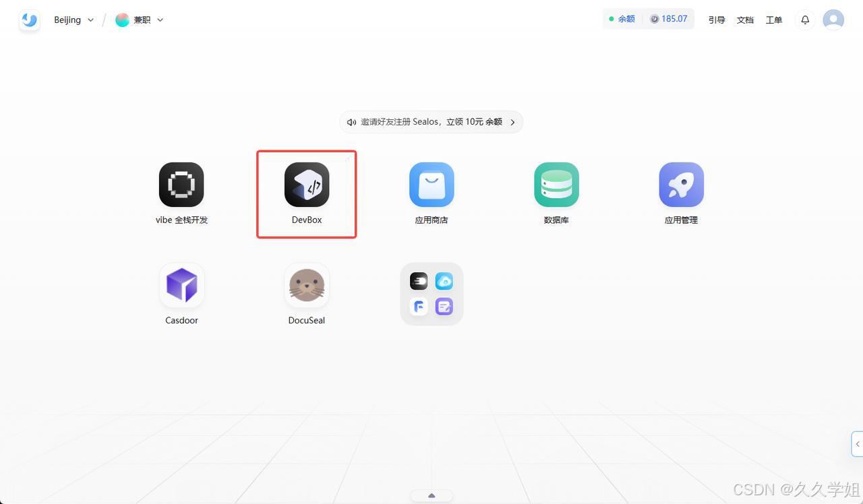Click the DevBox label text
863x504 pixels.
tap(307, 220)
